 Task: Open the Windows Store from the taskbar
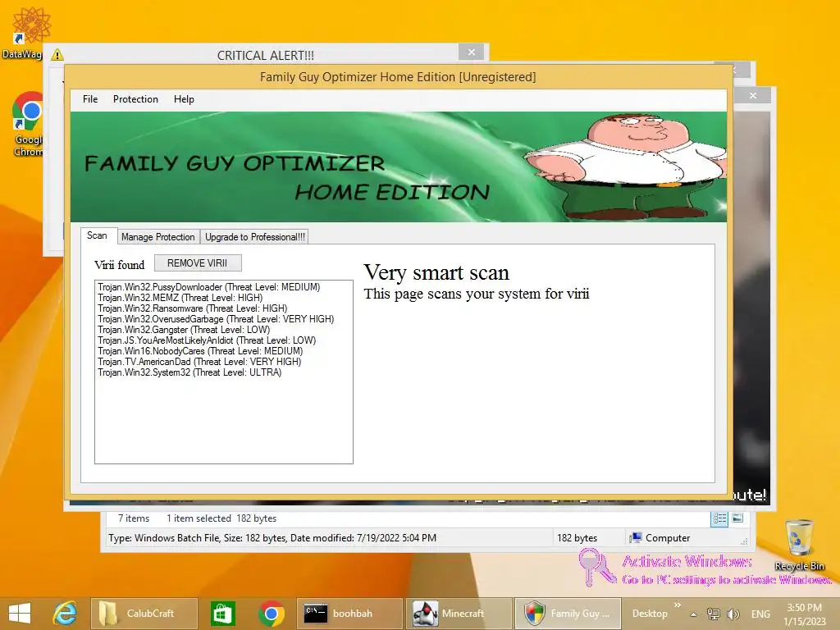(x=223, y=614)
